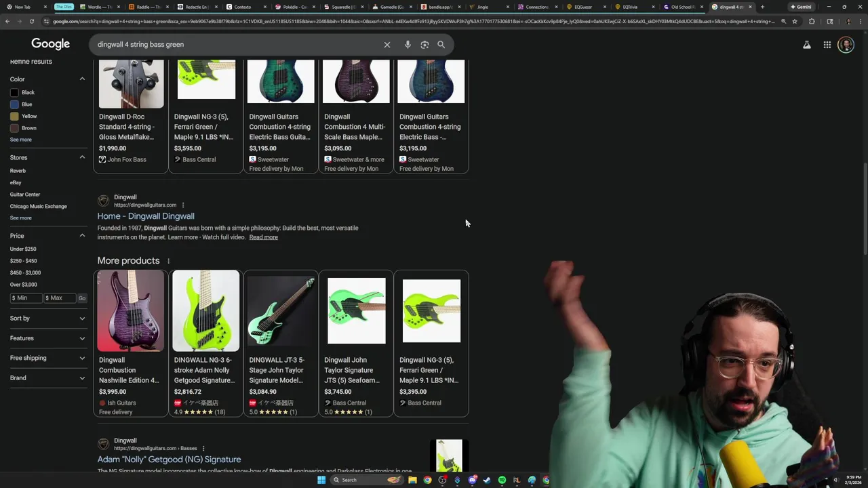The image size is (868, 488).
Task: Reload the page
Action: pos(33,21)
